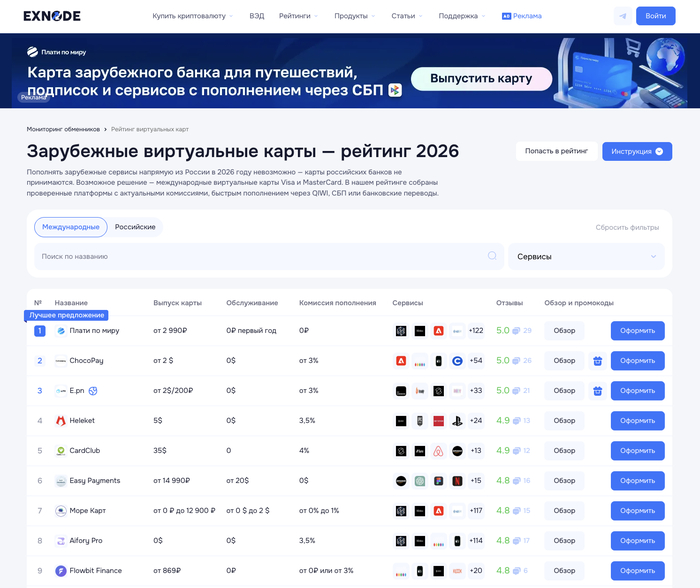
Task: Click the Flowbit Finance logo icon
Action: click(x=61, y=571)
